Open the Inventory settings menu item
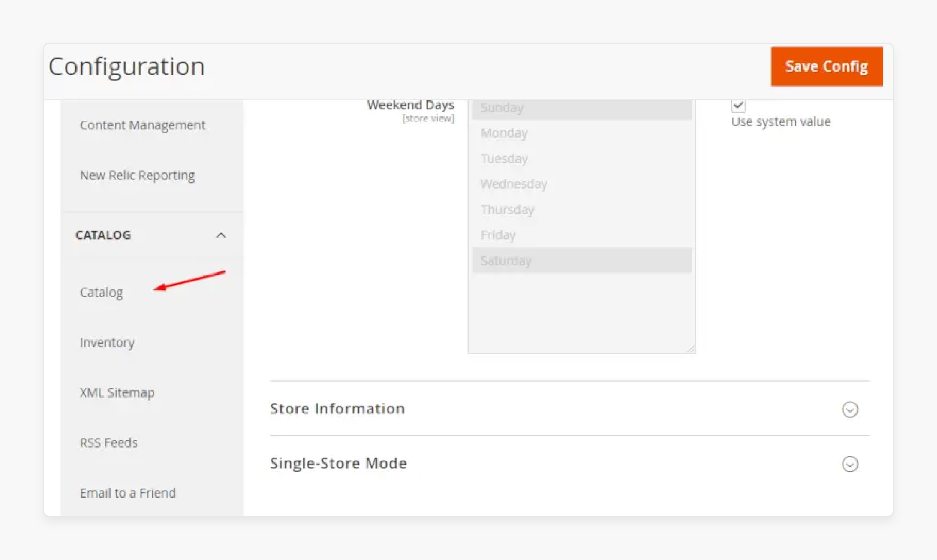This screenshot has height=560, width=937. 107,343
